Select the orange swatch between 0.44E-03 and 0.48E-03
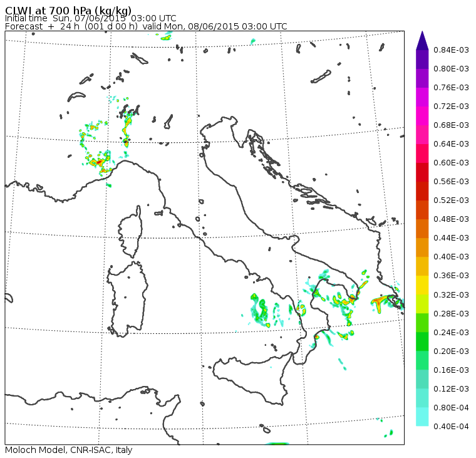The image size is (476, 458). [x=422, y=229]
